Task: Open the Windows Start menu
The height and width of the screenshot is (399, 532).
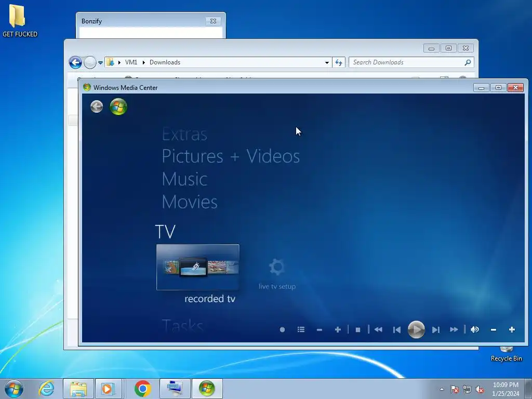Action: click(x=14, y=389)
